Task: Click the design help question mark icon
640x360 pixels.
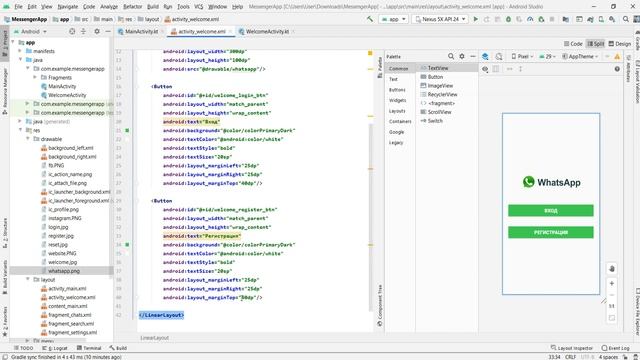Action: click(x=617, y=69)
